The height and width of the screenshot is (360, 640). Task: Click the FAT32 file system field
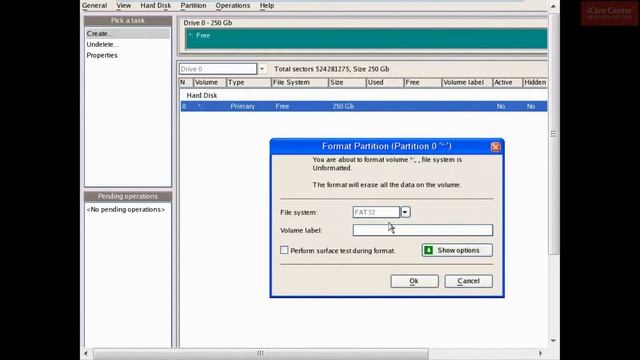(x=376, y=212)
